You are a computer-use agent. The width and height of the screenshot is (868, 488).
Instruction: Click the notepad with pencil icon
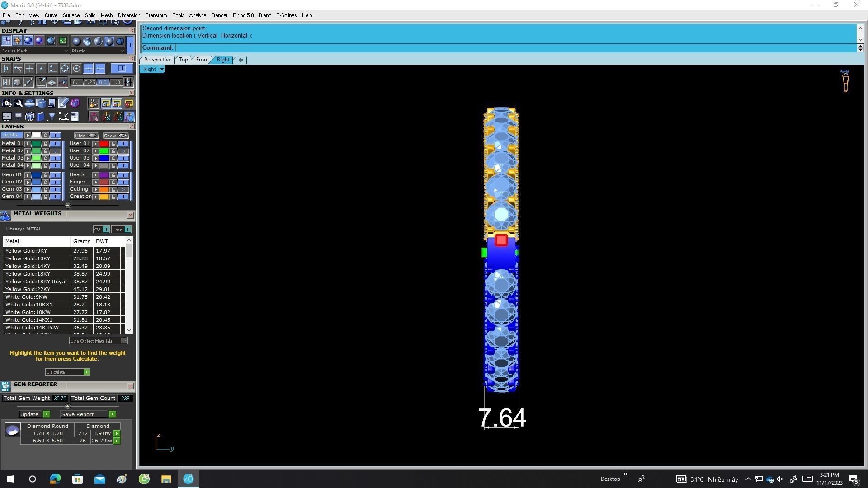[x=63, y=103]
